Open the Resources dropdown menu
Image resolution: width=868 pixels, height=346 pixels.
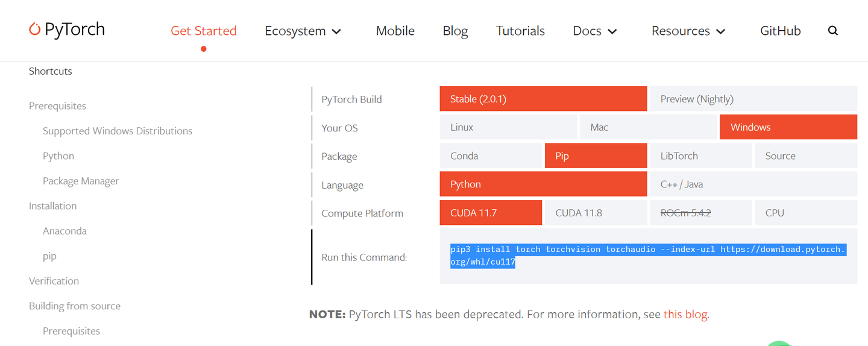[688, 31]
